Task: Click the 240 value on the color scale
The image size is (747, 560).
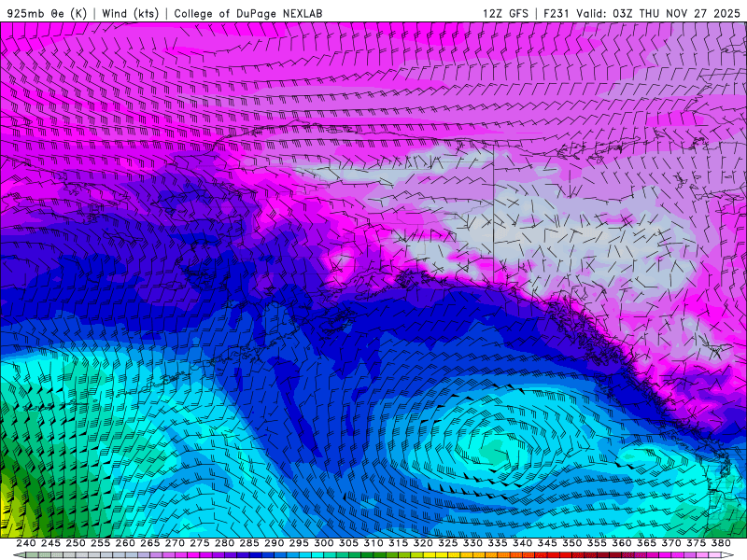Action: tap(26, 543)
